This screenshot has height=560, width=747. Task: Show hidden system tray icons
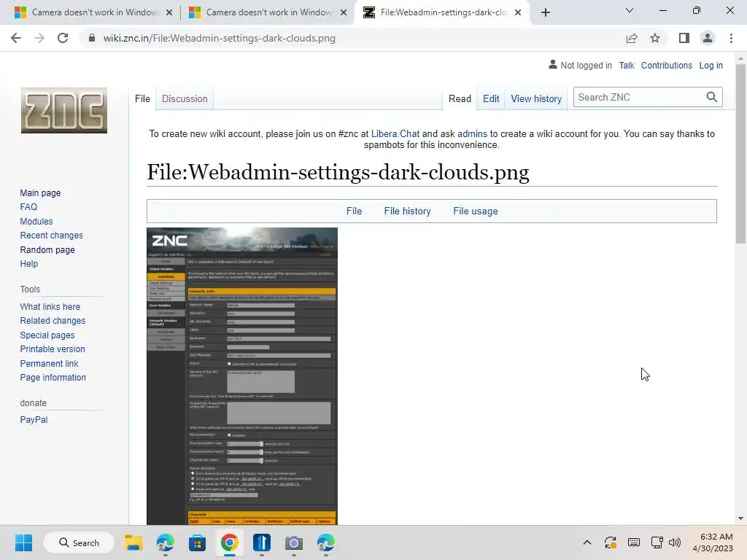tap(587, 542)
